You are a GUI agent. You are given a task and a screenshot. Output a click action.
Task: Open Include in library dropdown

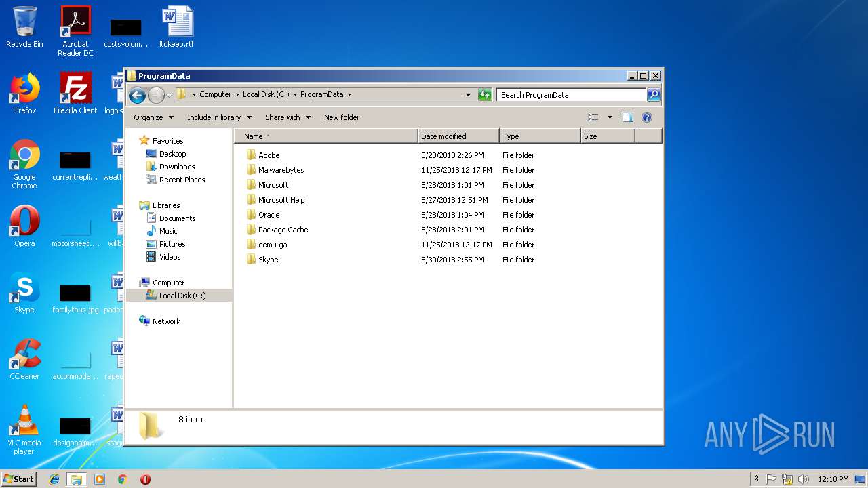(219, 117)
